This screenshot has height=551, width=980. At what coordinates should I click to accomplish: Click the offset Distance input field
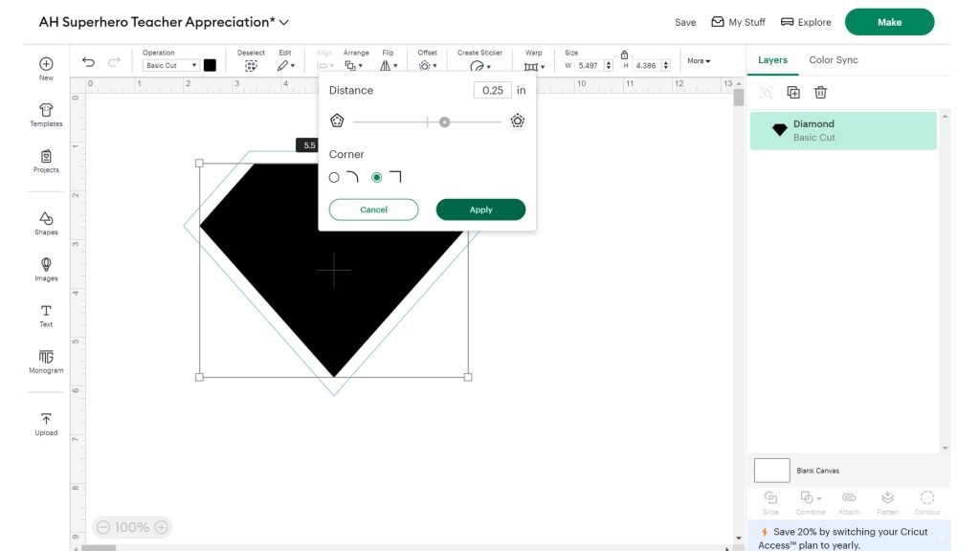coord(493,90)
